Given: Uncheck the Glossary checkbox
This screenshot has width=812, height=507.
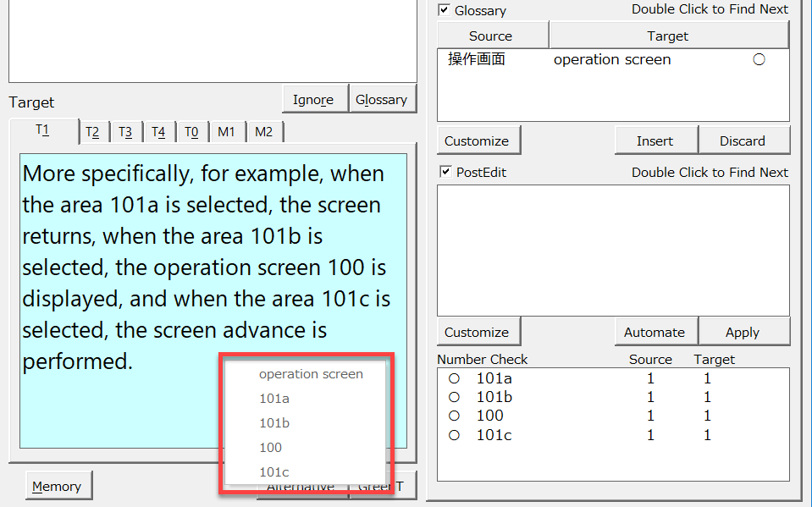Looking at the screenshot, I should (x=444, y=10).
